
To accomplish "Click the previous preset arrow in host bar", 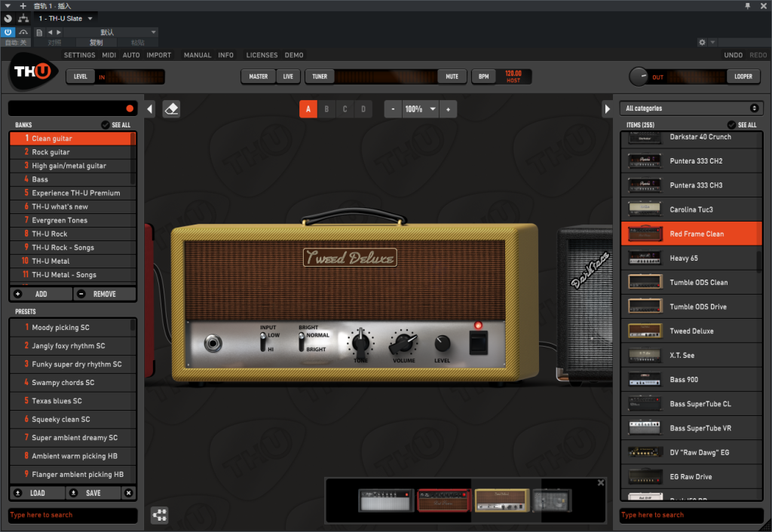I will coord(50,32).
